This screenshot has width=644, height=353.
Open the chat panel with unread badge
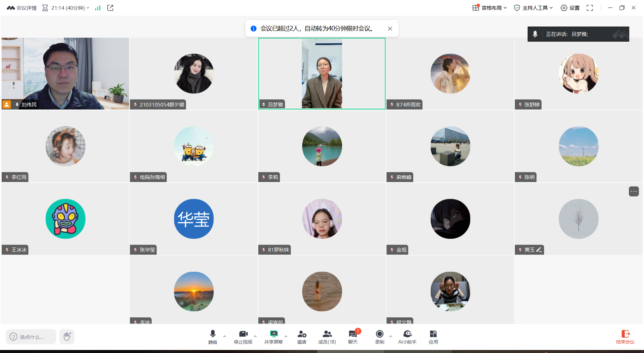point(353,337)
